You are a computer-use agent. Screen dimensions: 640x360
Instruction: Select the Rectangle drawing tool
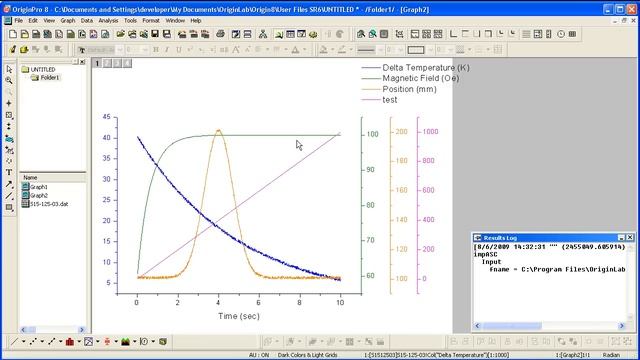[x=9, y=207]
